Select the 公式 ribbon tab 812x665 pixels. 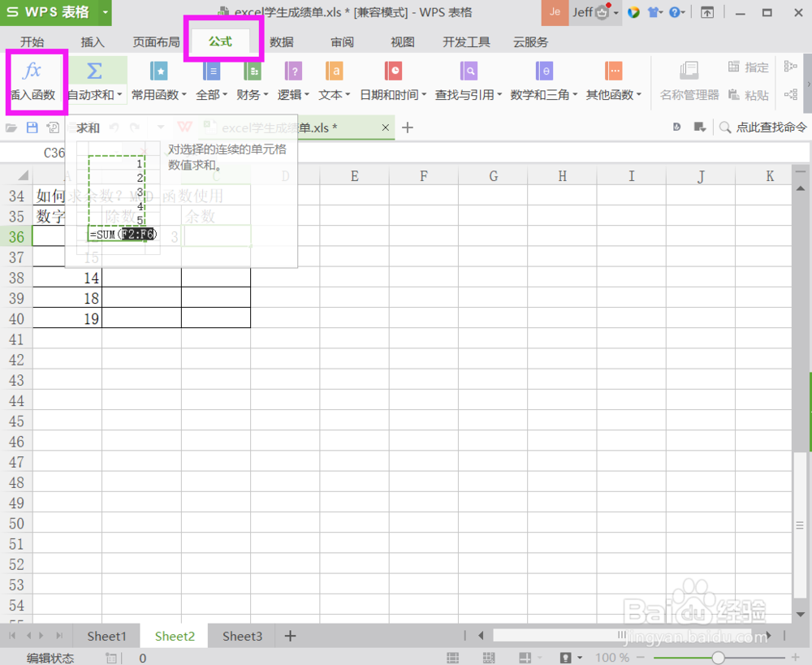(220, 41)
